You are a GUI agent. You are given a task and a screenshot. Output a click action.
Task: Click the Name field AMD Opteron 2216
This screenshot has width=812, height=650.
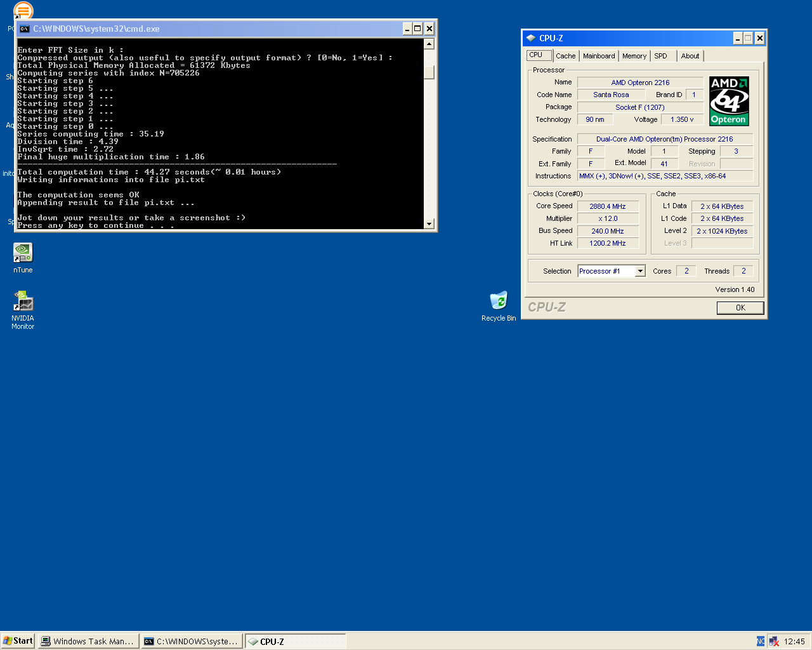[x=640, y=83]
